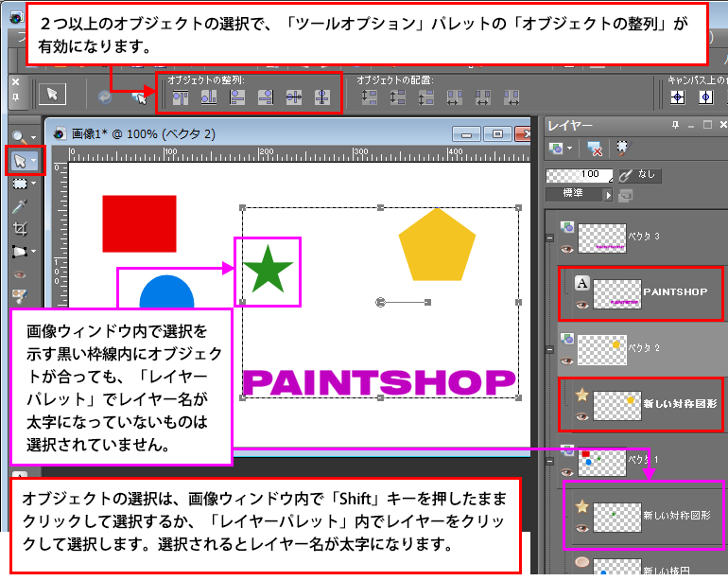728x581 pixels.
Task: Hide the green star 新しい対称図形 layer
Action: pos(581,528)
